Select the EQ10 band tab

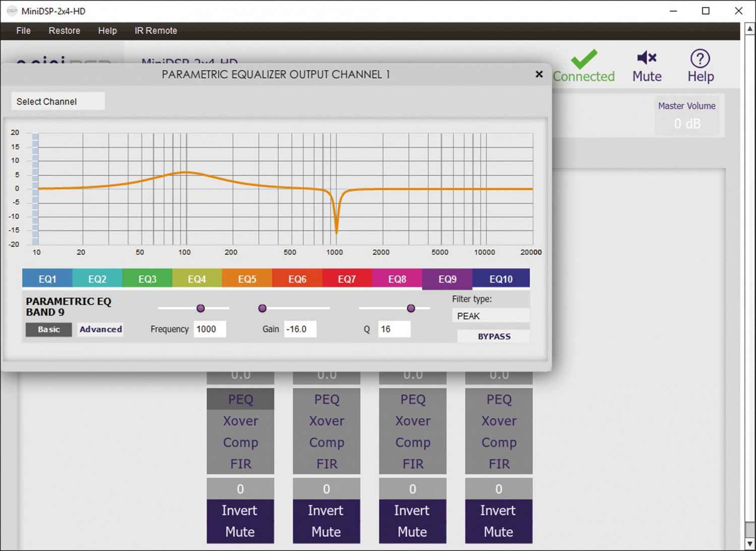pos(501,279)
